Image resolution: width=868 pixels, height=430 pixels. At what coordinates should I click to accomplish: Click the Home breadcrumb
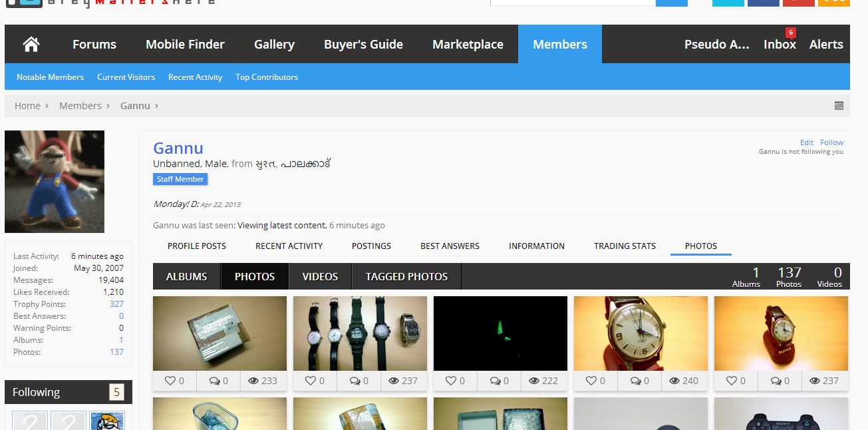click(x=27, y=106)
